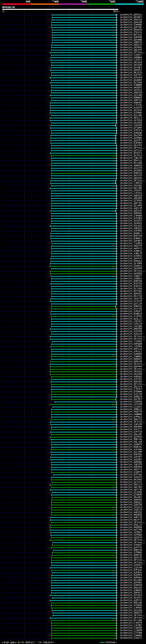
Task: Click entry UniRef100_B7JJB4
Action: coord(131,620)
